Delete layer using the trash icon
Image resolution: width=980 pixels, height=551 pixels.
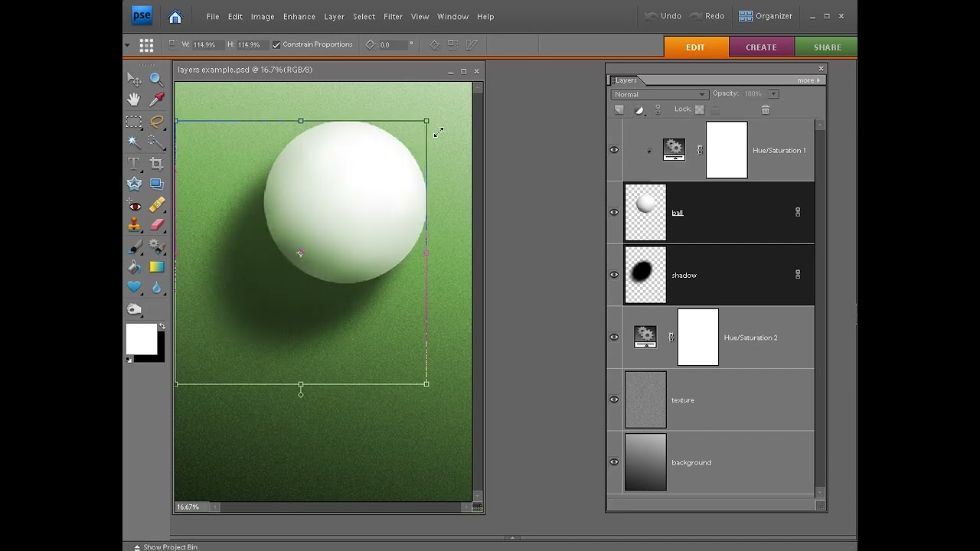point(765,109)
